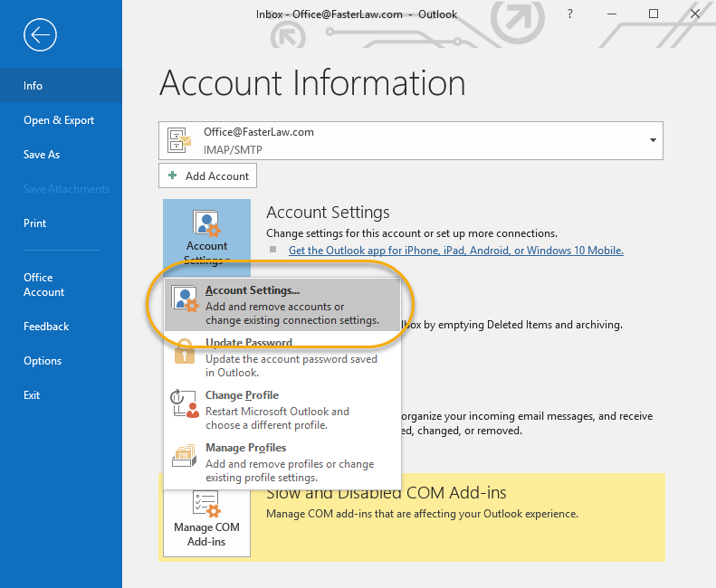Follow the Get the Outlook app link
Screen dimensions: 716x588
455,251
